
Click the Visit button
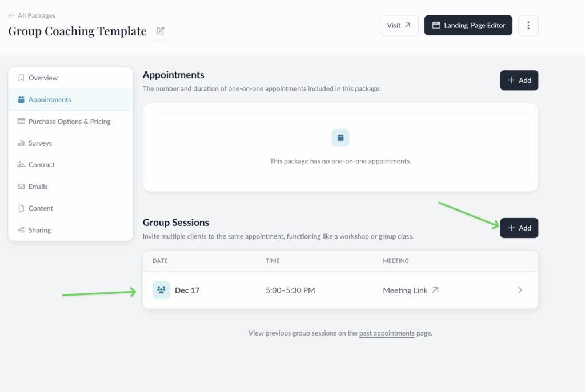coord(399,25)
